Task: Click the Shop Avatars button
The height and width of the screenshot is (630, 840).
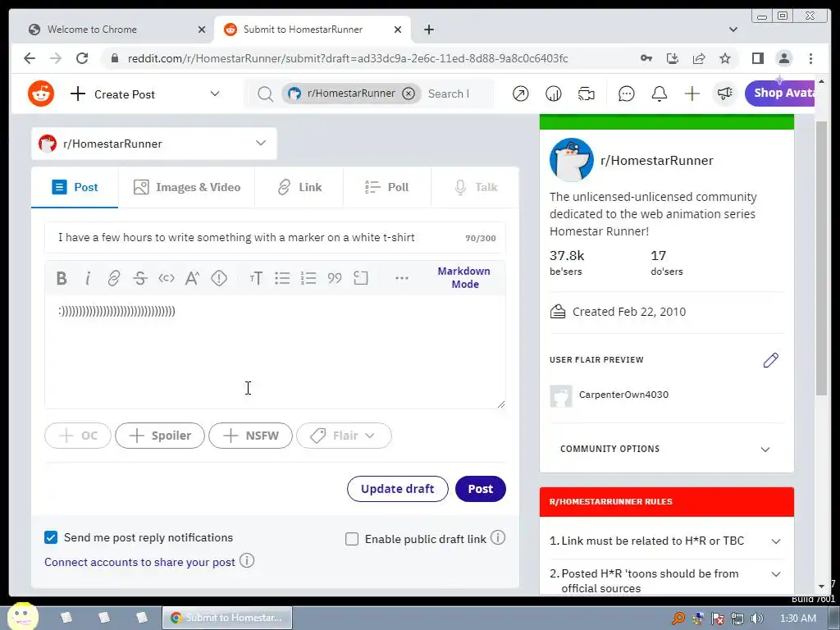Action: (780, 94)
